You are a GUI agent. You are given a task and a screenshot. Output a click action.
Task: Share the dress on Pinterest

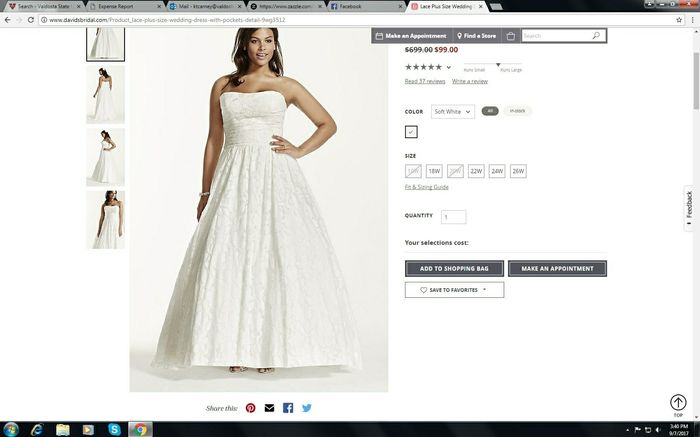click(250, 408)
